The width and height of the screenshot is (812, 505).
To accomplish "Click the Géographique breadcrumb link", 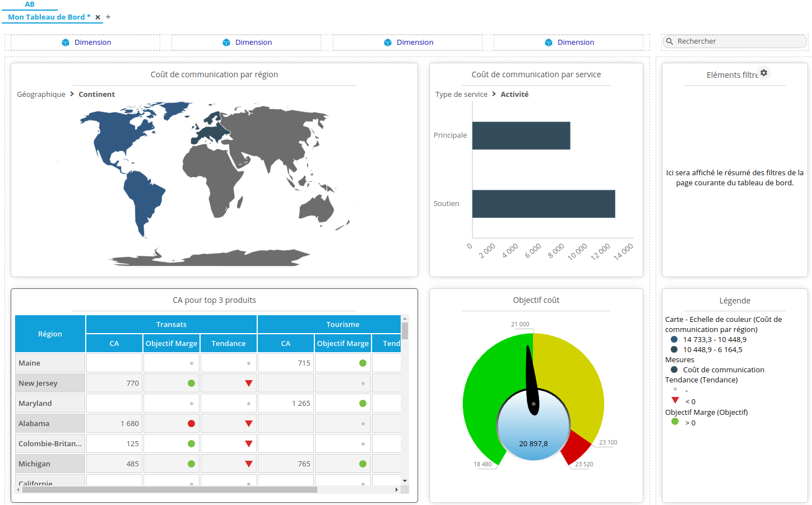I will (41, 95).
